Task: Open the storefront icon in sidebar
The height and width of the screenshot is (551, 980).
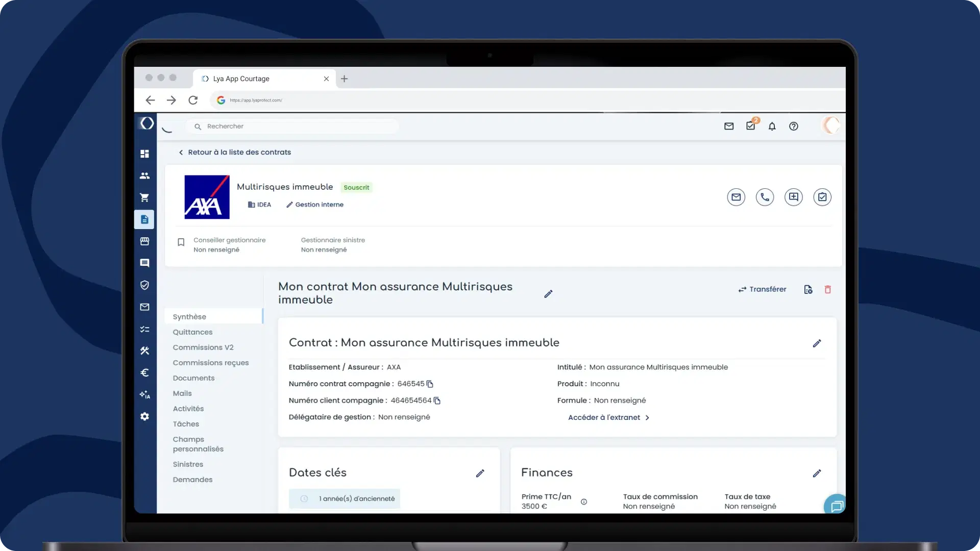Action: (144, 241)
